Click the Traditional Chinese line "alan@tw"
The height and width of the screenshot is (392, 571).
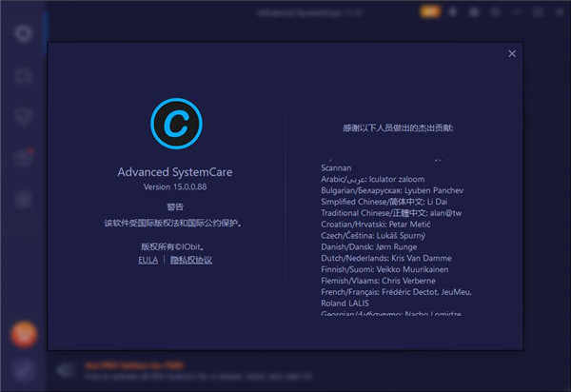pos(391,213)
